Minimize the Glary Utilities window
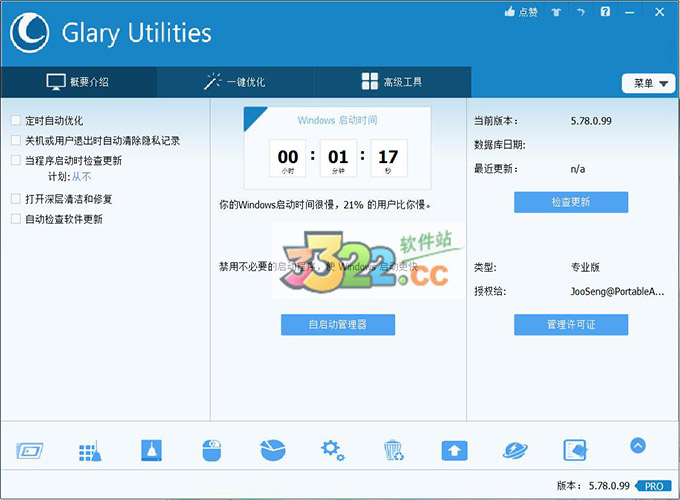This screenshot has height=500, width=680. click(630, 13)
